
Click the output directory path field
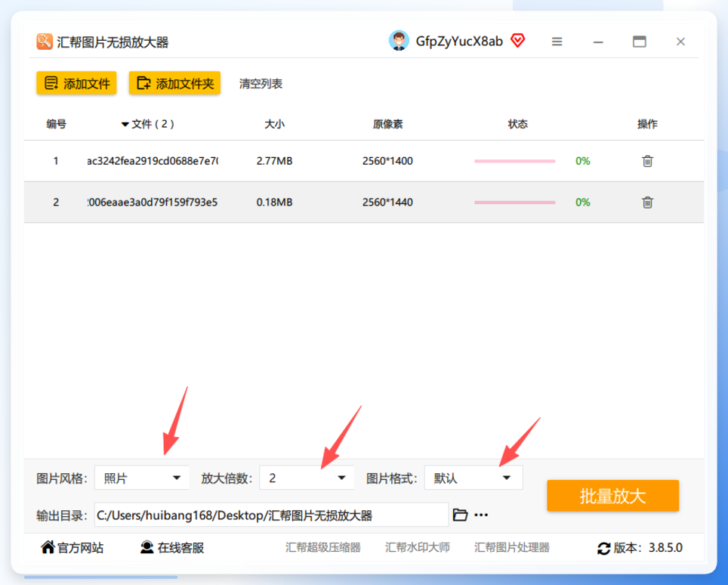272,515
